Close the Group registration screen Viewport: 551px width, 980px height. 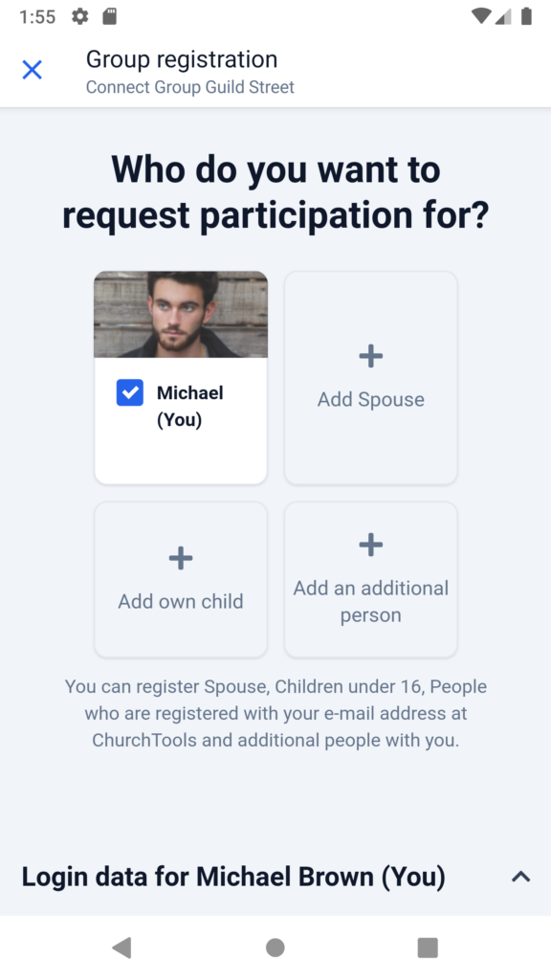pos(32,69)
